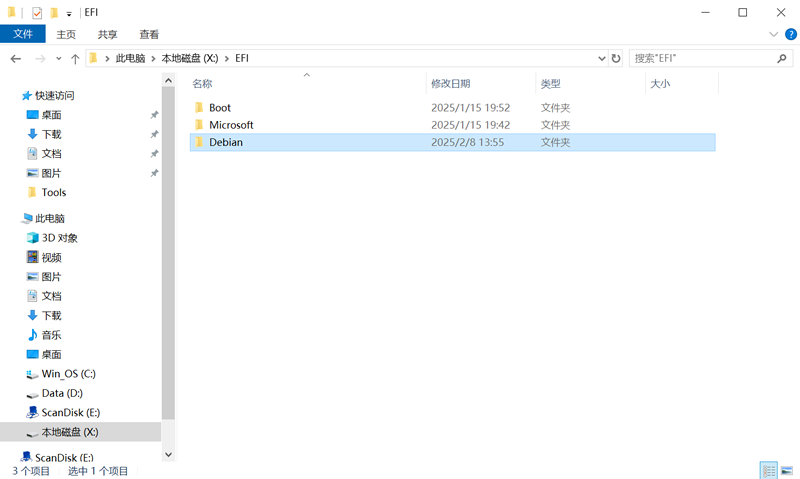Switch to the 查看 ribbon tab
The height and width of the screenshot is (479, 800).
tap(149, 34)
